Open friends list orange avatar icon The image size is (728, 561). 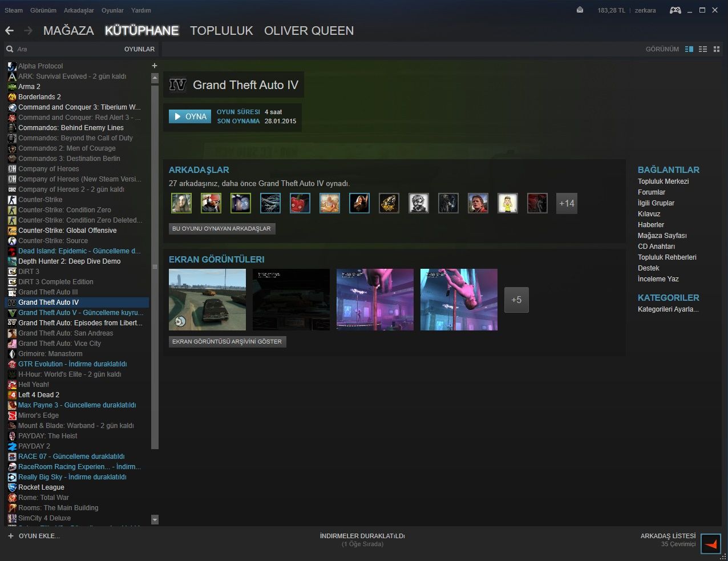pyautogui.click(x=711, y=544)
